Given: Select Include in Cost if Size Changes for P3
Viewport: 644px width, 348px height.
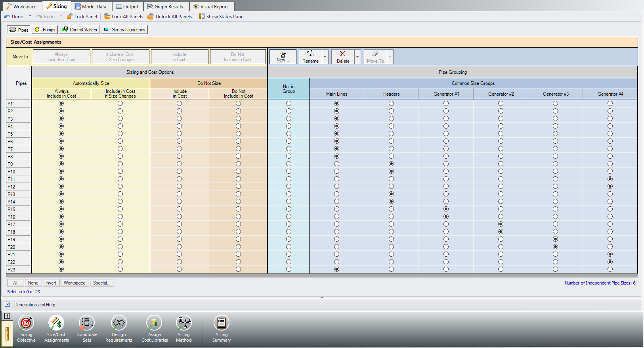Looking at the screenshot, I should [x=120, y=119].
